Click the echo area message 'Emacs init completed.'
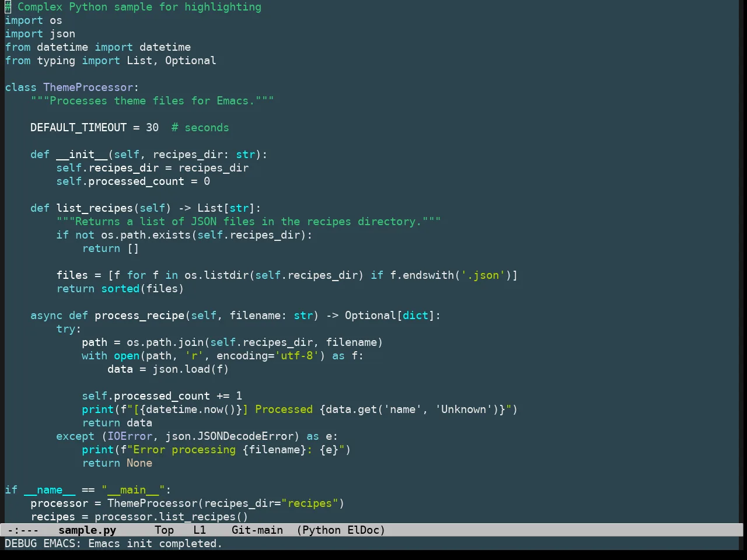 pyautogui.click(x=155, y=544)
